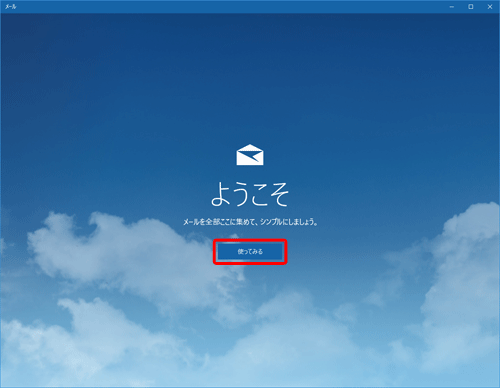Viewport: 500px width, 388px height.
Task: Minimize the メール window
Action: 452,7
